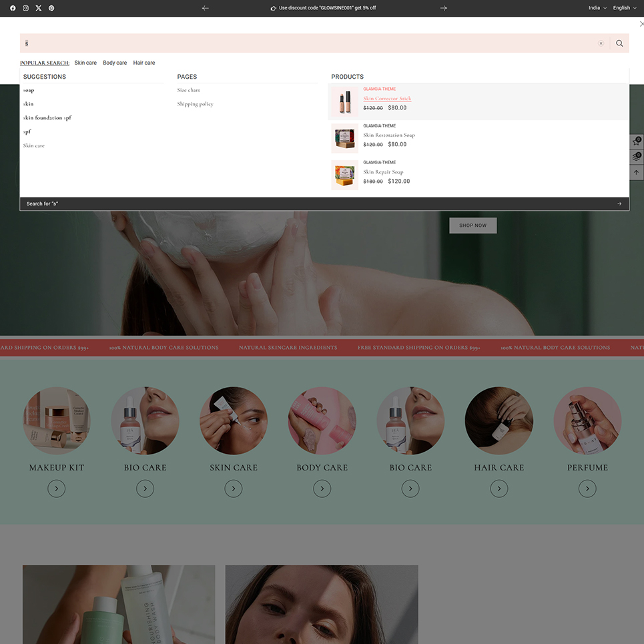Open the Pinterest social icon

51,8
